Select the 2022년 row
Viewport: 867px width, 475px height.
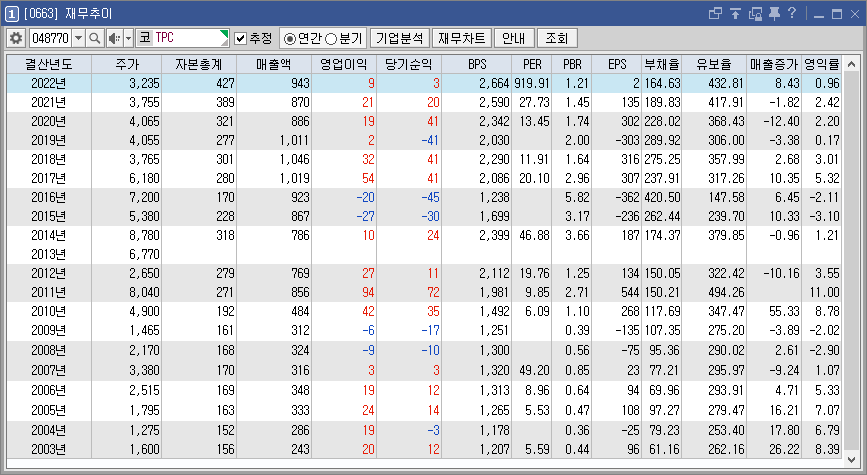[x=424, y=83]
